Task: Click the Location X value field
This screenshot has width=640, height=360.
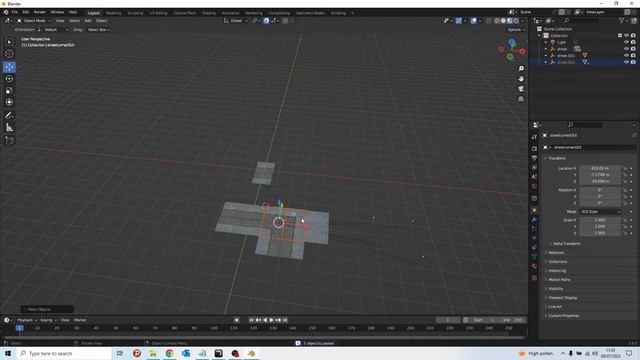Action: click(600, 168)
